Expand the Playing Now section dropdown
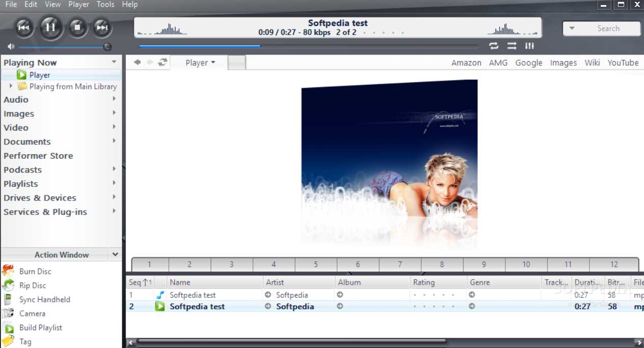This screenshot has width=644, height=348. pos(114,62)
